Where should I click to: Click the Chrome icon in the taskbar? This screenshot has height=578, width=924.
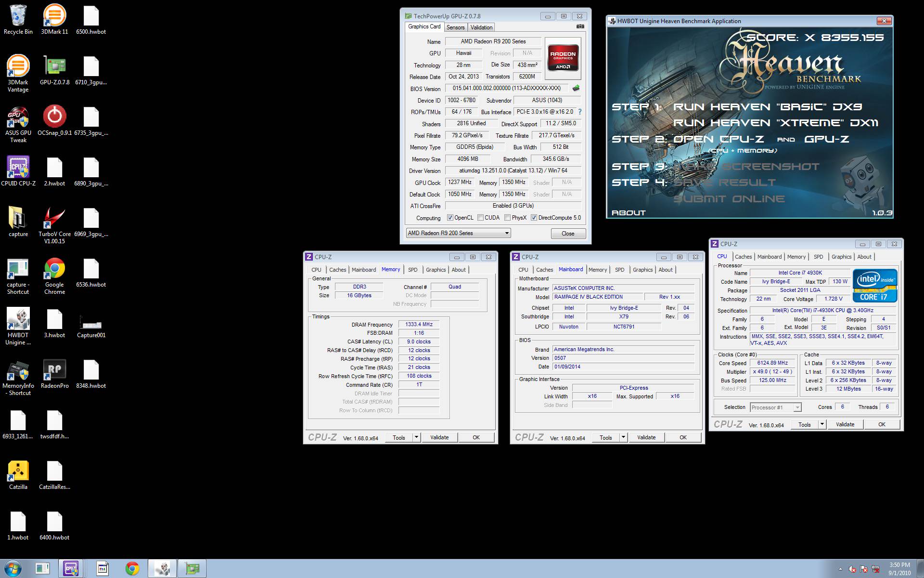(x=132, y=568)
